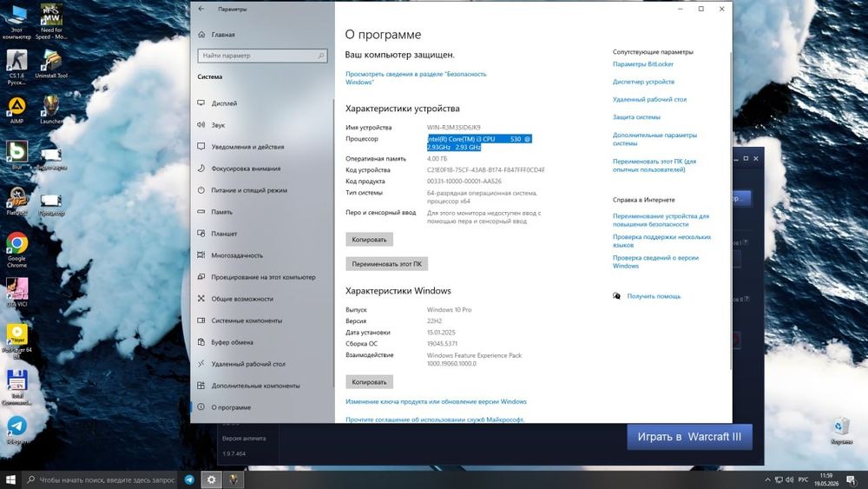Open 'Изменение ключа продукта' link
This screenshot has height=489, width=868.
[x=436, y=401]
